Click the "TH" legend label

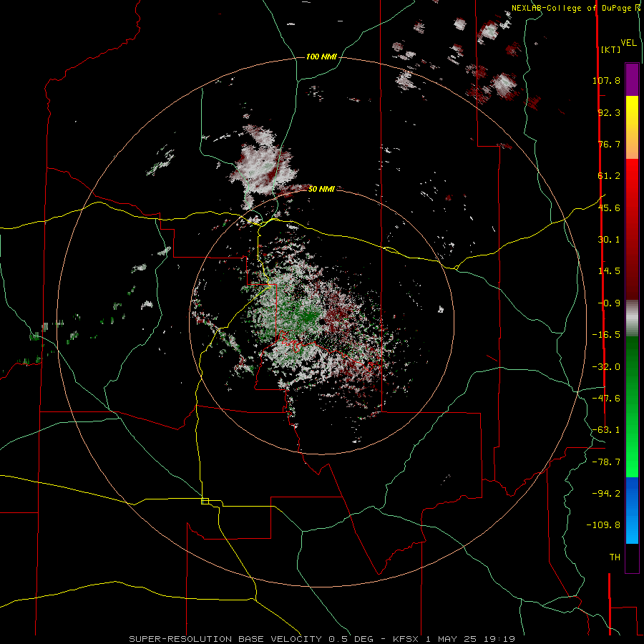click(x=615, y=557)
